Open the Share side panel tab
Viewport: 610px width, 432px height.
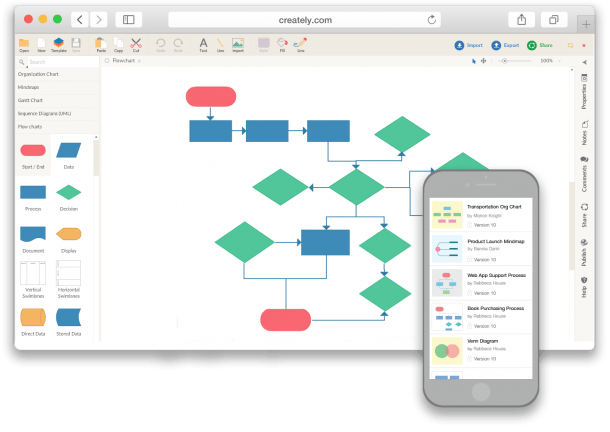pyautogui.click(x=584, y=216)
